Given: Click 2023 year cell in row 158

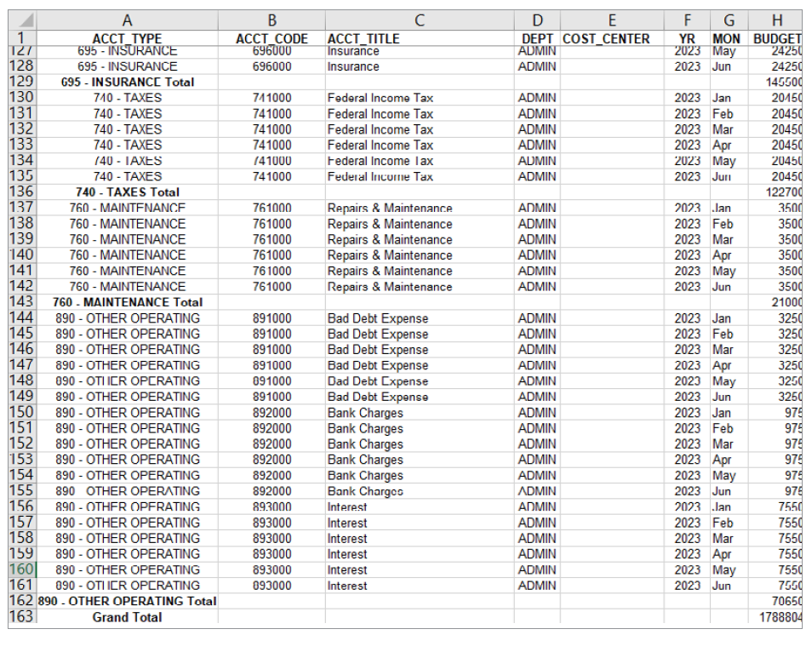Looking at the screenshot, I should point(687,538).
